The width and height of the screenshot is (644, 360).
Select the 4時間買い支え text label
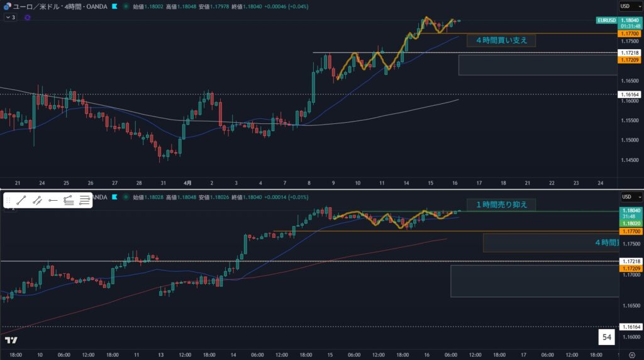(x=501, y=40)
